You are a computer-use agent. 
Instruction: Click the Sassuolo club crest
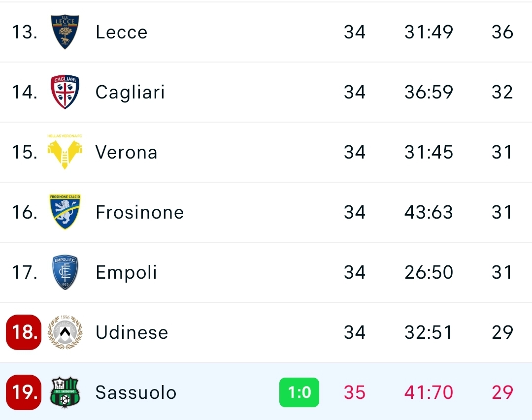[65, 392]
